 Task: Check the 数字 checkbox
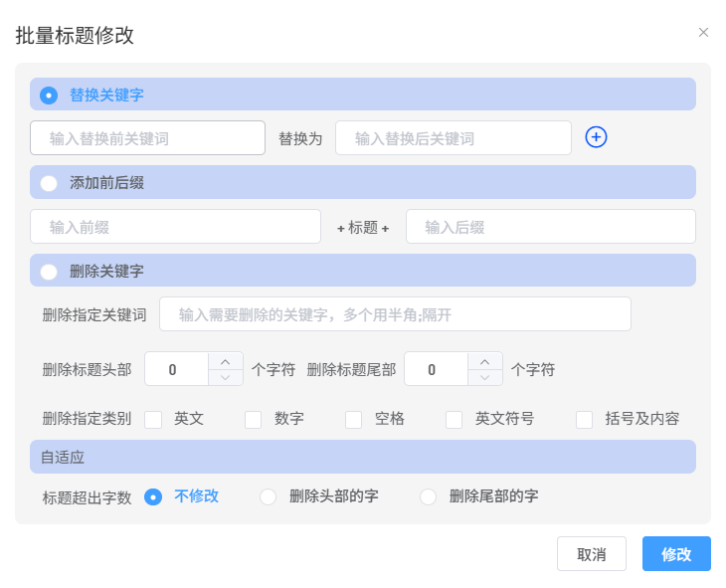(x=254, y=419)
